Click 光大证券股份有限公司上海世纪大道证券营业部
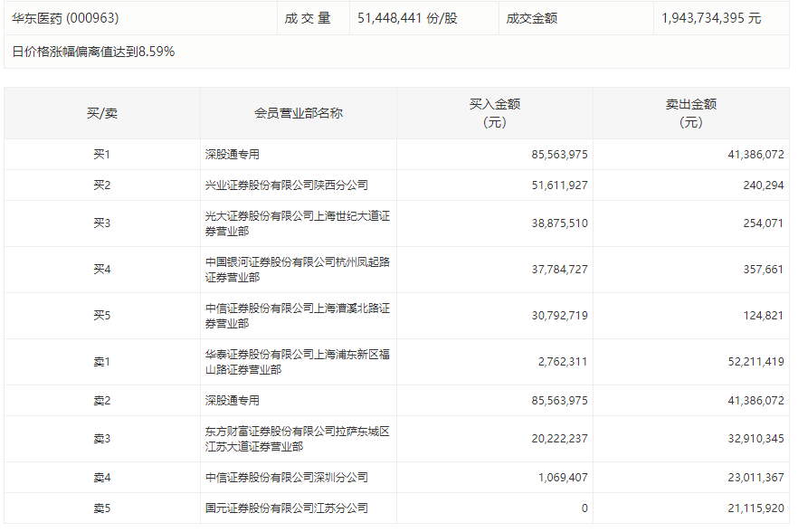798x532 pixels. pyautogui.click(x=297, y=223)
